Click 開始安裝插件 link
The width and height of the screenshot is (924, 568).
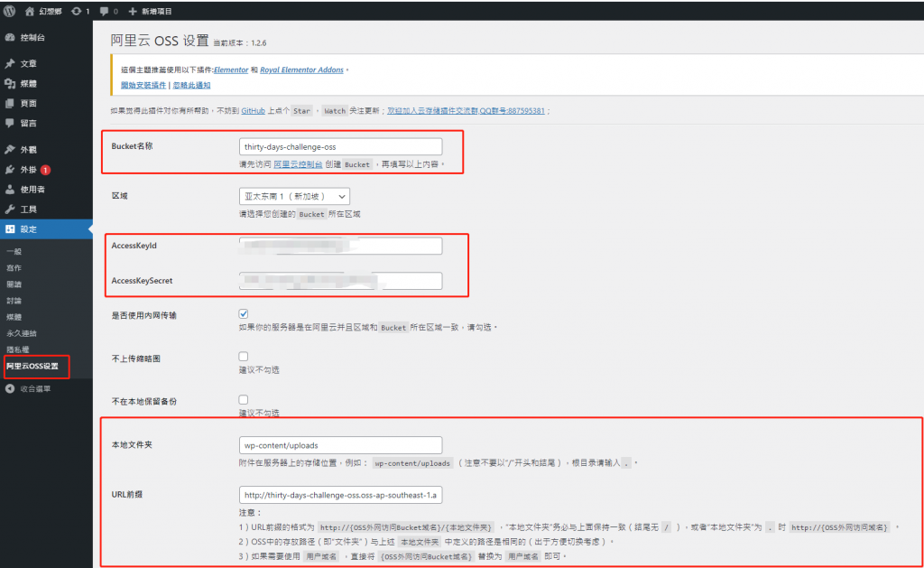143,85
